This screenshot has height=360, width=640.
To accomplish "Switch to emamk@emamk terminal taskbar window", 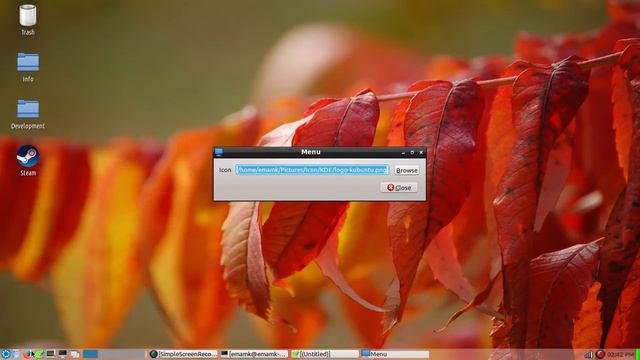I will click(254, 354).
